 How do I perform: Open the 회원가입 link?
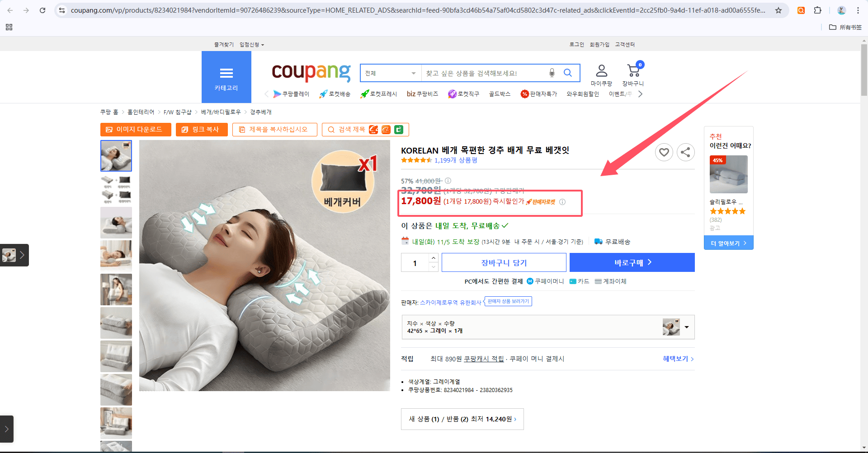pos(599,45)
